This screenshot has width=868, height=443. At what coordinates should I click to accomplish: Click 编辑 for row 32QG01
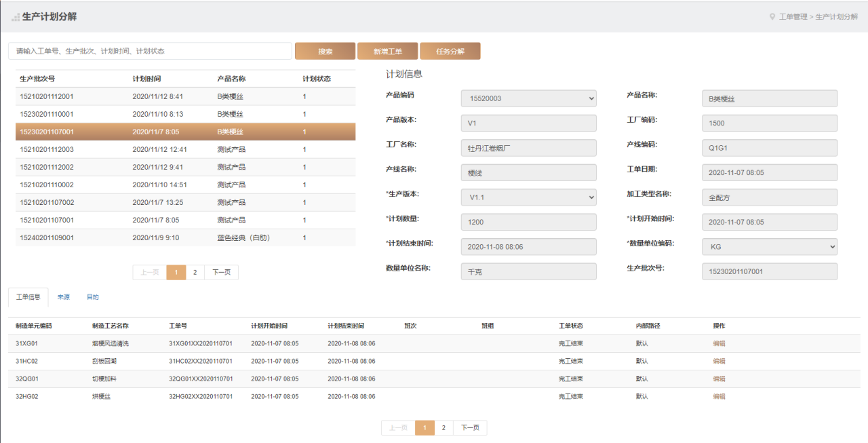click(719, 379)
